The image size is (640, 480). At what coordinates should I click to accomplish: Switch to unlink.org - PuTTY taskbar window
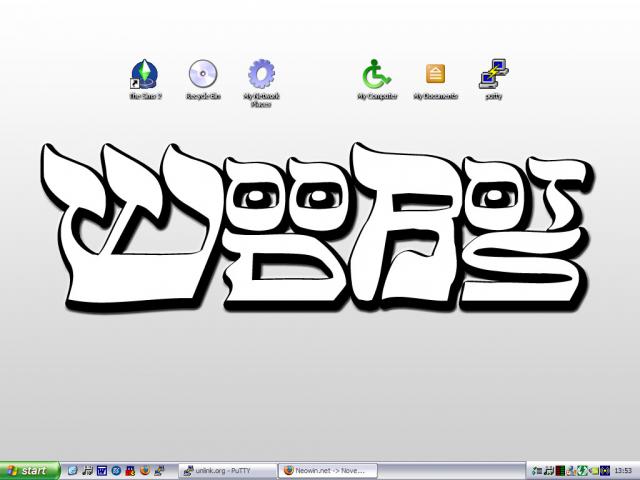click(x=228, y=471)
